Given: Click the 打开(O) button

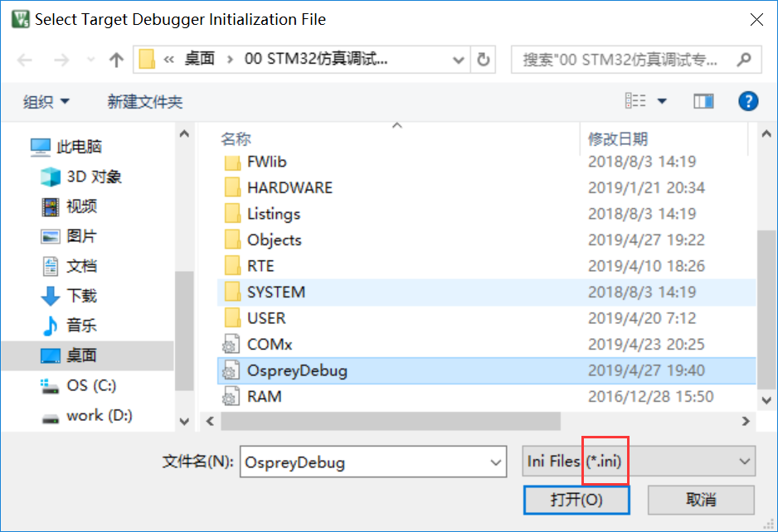Looking at the screenshot, I should tap(576, 500).
